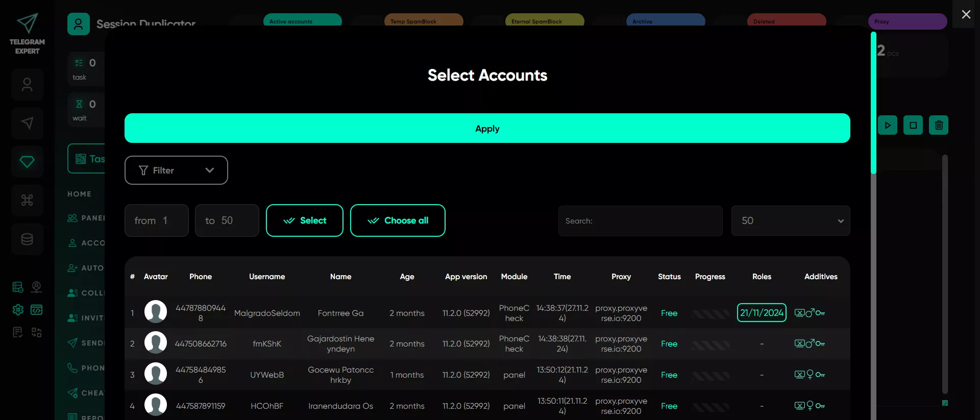Select the avatar of fmKShK account
Screen dimensions: 980x420
156,342
